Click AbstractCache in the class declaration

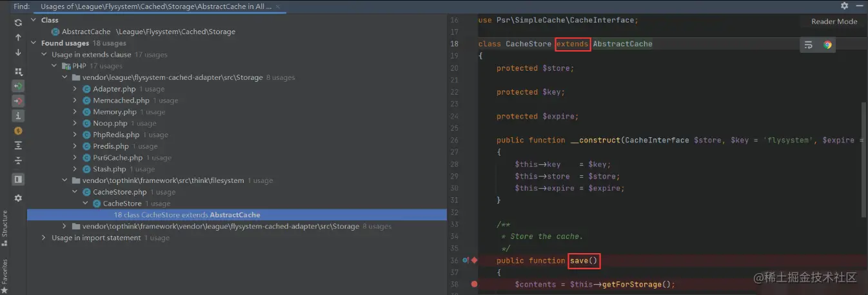coord(622,44)
